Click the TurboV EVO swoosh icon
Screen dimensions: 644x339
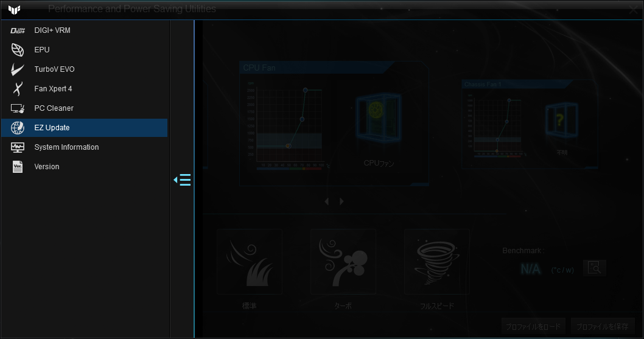pyautogui.click(x=17, y=69)
